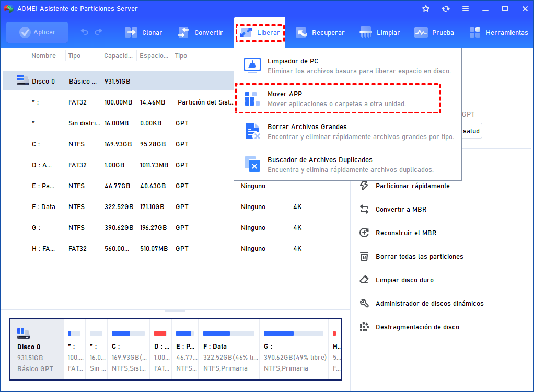Click the Particionar rápidamente lightning icon

click(x=364, y=186)
